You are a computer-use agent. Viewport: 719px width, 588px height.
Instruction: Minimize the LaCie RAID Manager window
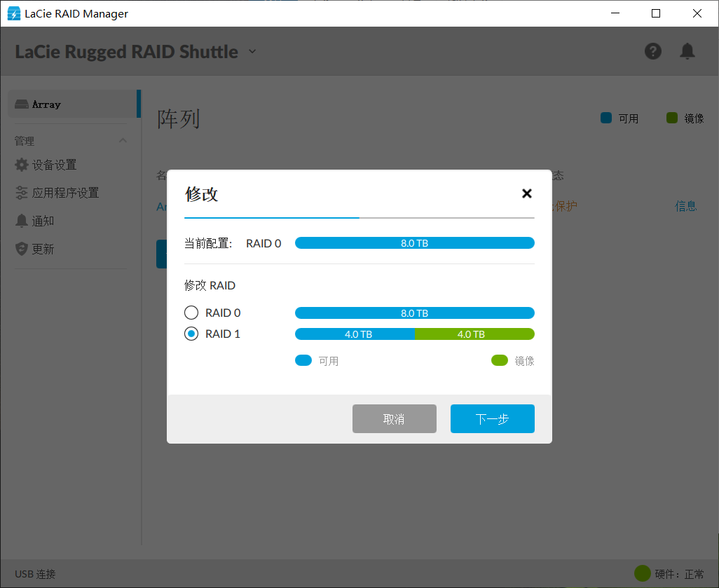(615, 13)
